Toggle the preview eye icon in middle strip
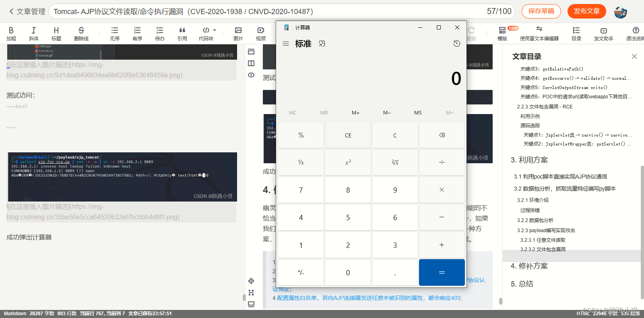This screenshot has width=644, height=318. coord(251,75)
